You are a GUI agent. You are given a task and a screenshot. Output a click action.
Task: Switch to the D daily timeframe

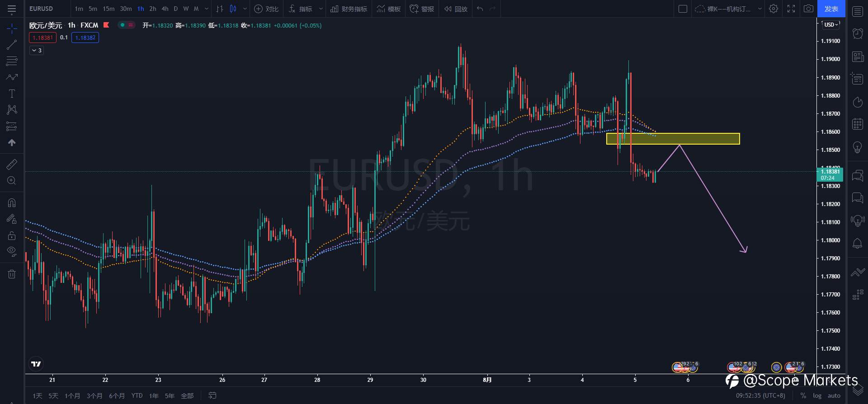[176, 9]
